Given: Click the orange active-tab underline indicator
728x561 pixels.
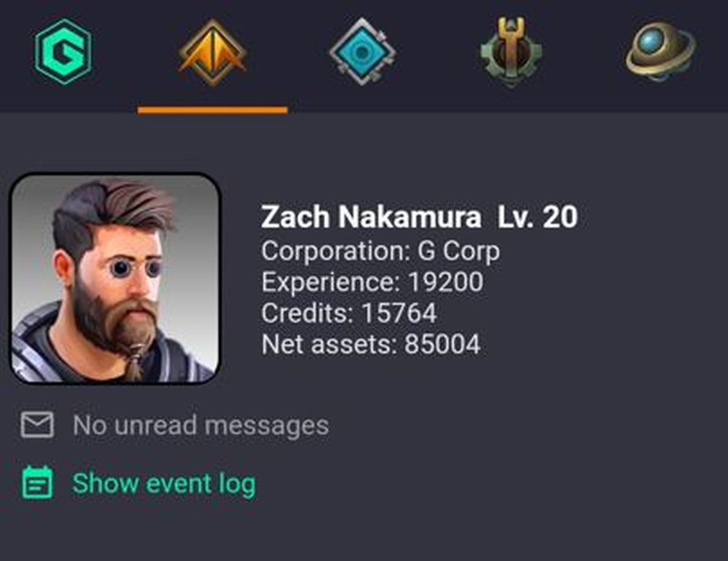Looking at the screenshot, I should coord(212,110).
